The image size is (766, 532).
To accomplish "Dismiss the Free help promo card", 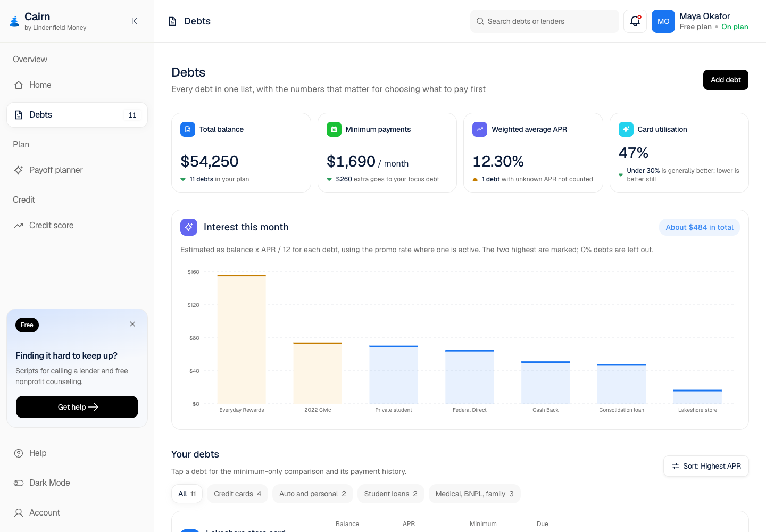I will point(132,324).
